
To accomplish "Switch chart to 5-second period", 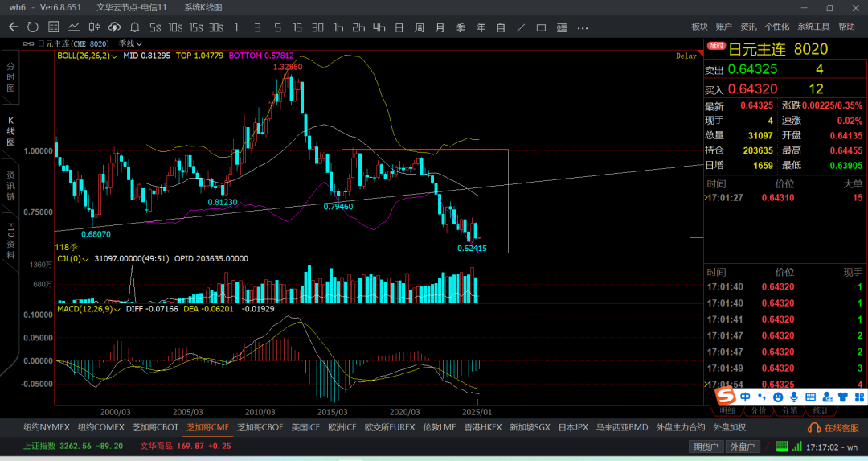I will [x=155, y=27].
